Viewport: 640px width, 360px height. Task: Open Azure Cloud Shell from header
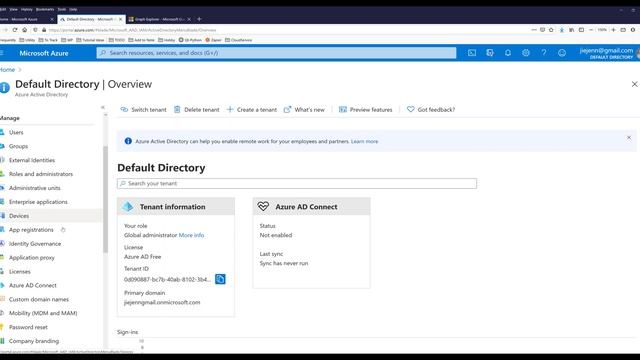(472, 53)
